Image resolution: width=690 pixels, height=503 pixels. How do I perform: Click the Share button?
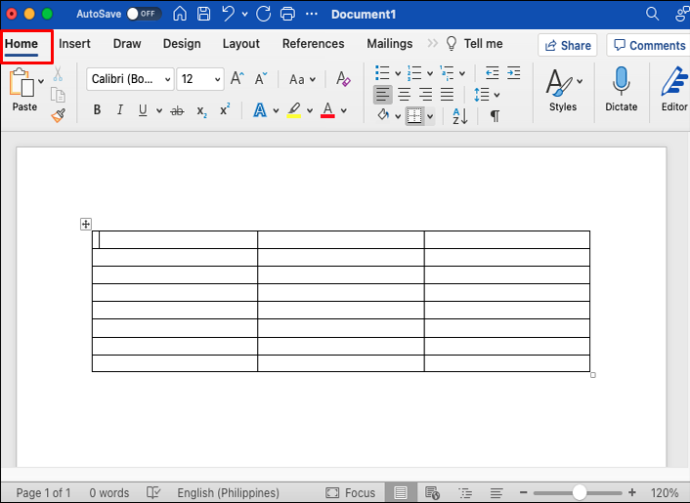tap(567, 45)
